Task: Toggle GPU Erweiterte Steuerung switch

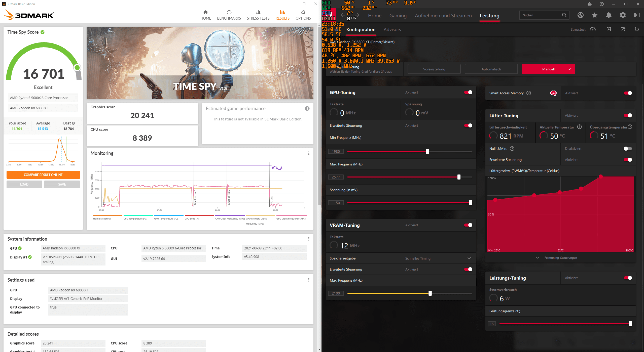Action: coord(468,125)
